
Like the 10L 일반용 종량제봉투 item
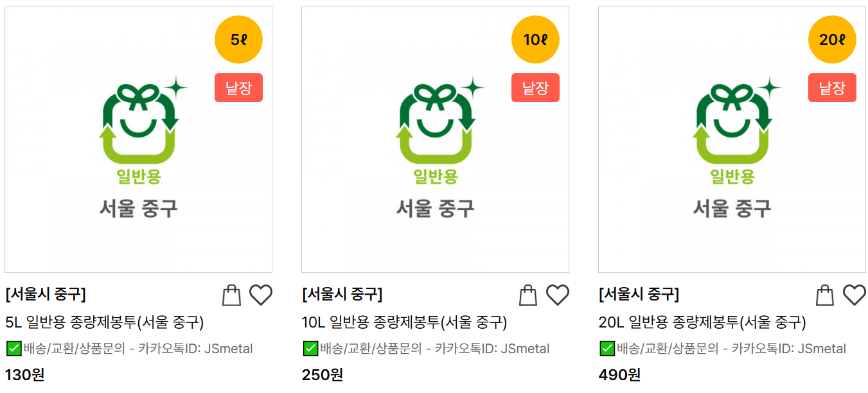coord(558,295)
